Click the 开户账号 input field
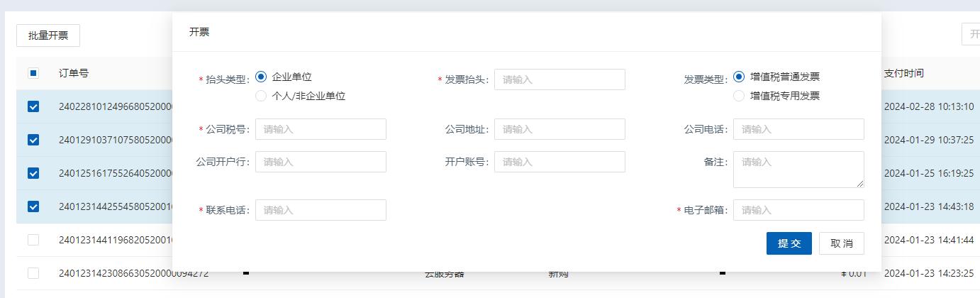The width and height of the screenshot is (980, 298). (x=559, y=162)
